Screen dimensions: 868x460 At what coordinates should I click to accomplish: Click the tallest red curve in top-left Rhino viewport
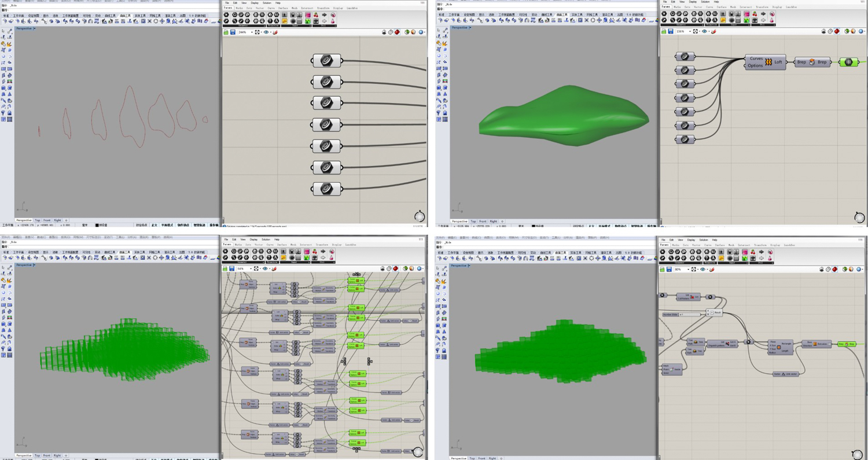pos(133,116)
